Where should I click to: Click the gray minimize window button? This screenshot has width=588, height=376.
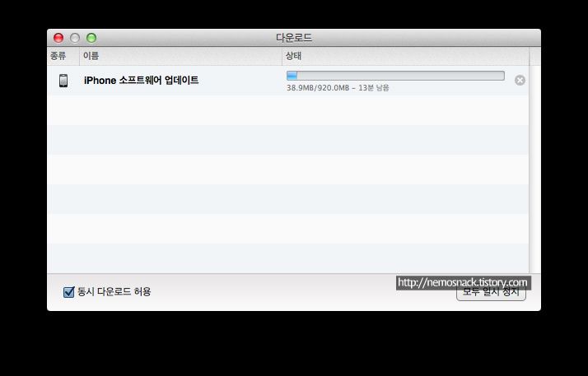(x=75, y=38)
